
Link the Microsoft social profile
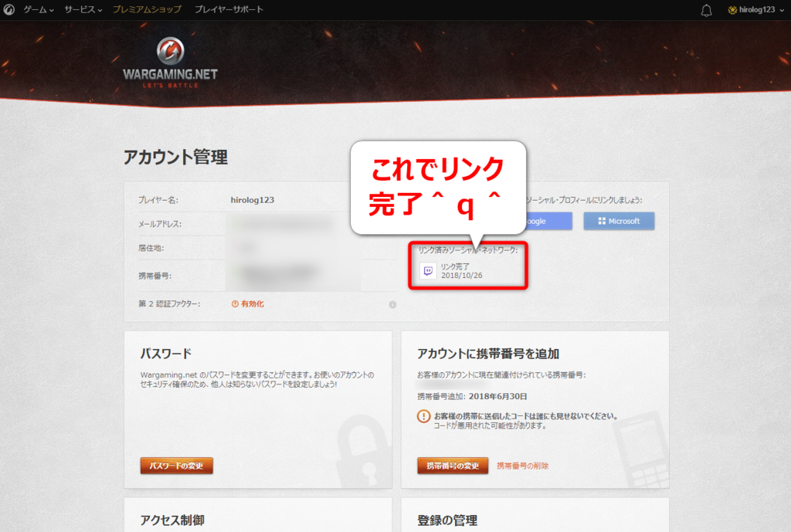coord(619,221)
